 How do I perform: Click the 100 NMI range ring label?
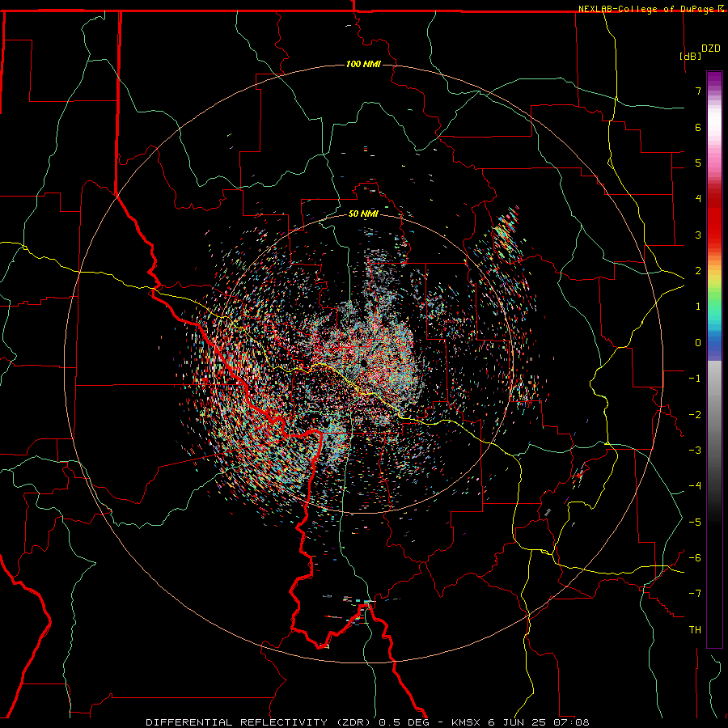363,64
